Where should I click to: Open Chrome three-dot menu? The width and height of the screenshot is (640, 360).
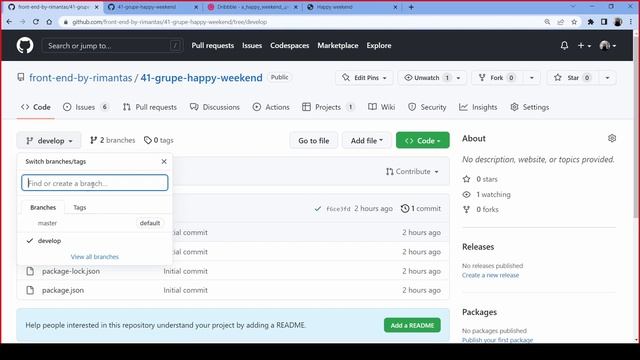(631, 22)
